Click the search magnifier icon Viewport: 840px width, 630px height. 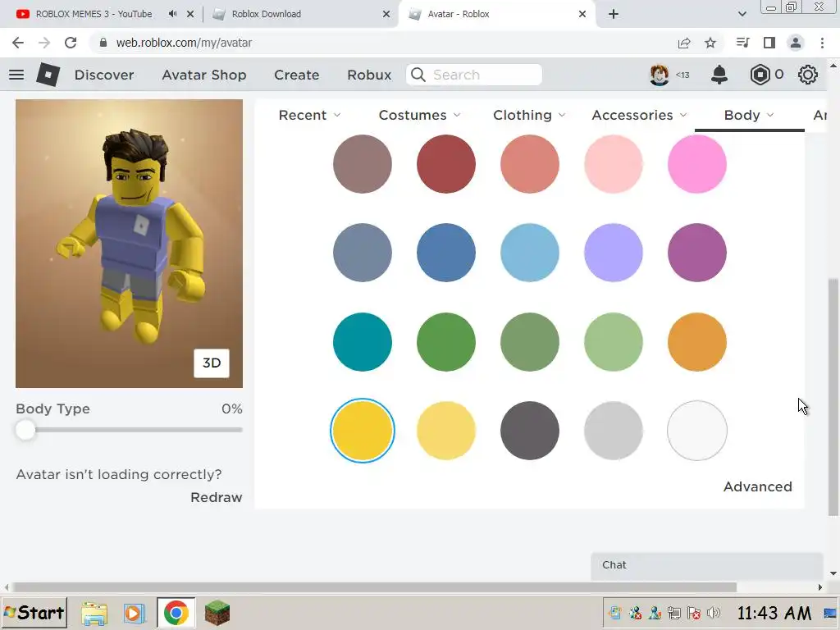pyautogui.click(x=418, y=75)
